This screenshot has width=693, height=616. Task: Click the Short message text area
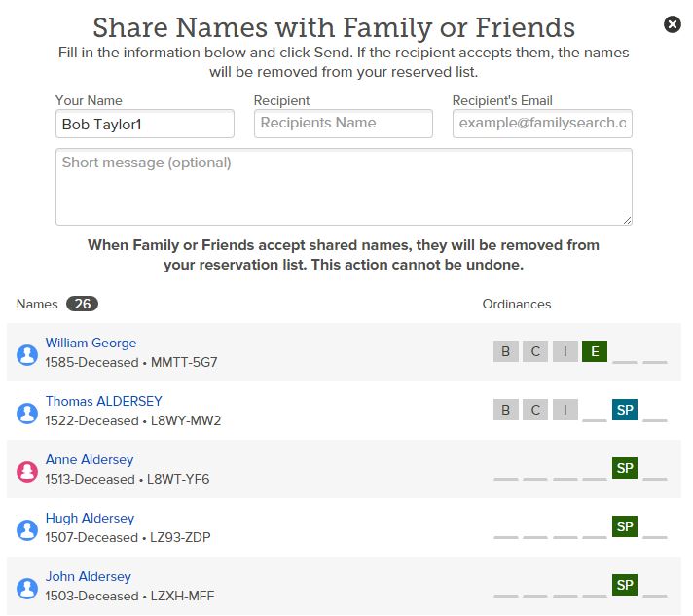[x=344, y=187]
